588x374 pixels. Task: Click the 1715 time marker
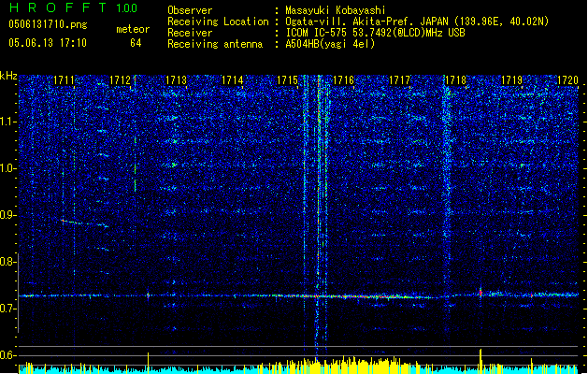(288, 80)
